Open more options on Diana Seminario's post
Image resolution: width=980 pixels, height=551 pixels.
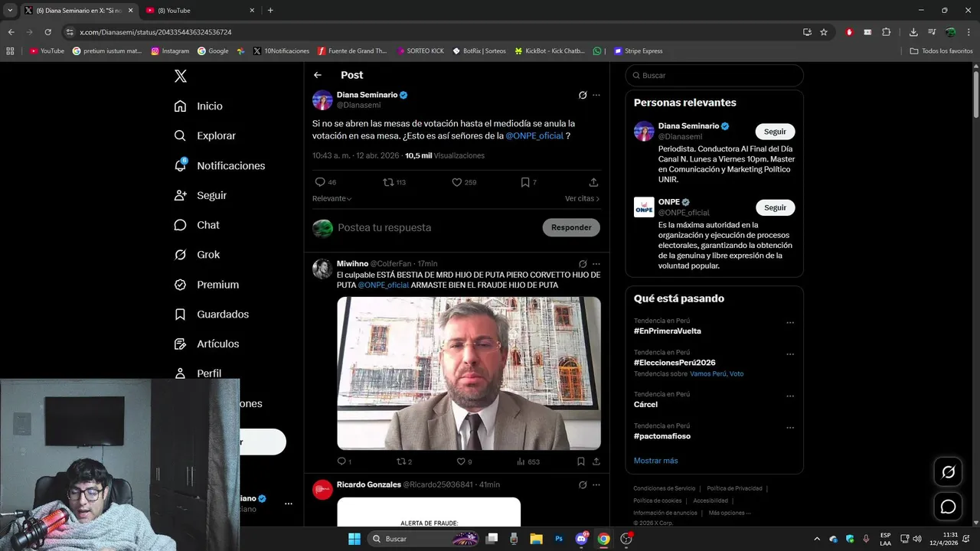coord(596,95)
